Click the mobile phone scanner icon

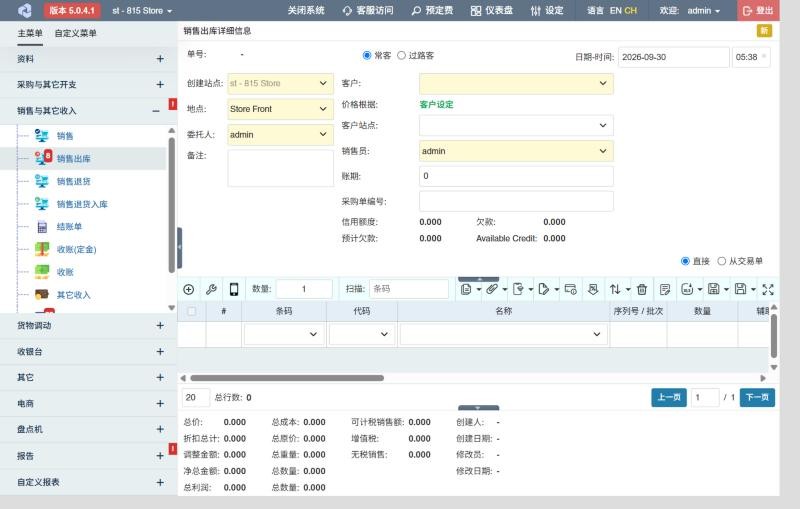[234, 289]
